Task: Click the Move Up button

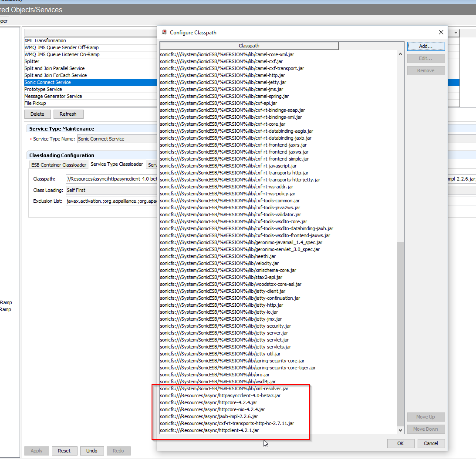Action: [x=425, y=417]
